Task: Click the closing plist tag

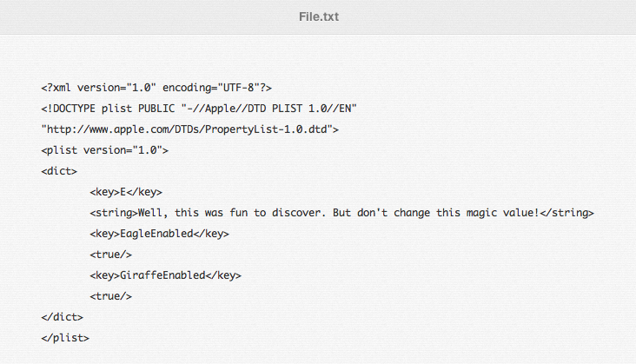Action: tap(65, 338)
